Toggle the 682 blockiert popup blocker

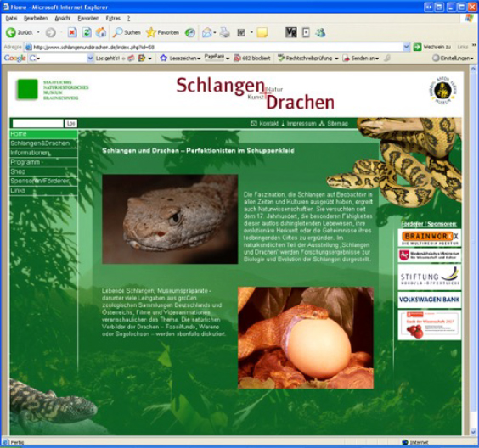(x=252, y=58)
